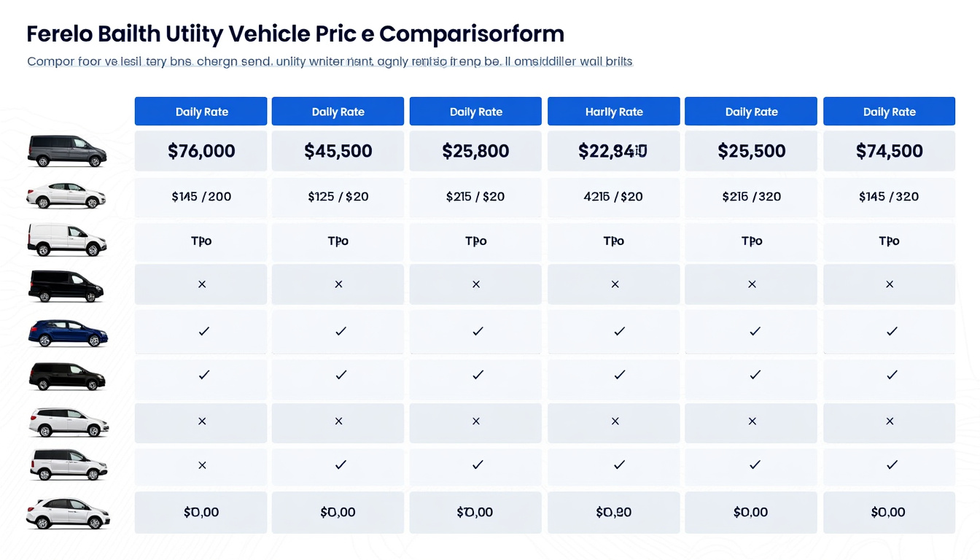This screenshot has width=980, height=560.
Task: Select the black van icon above blue car
Action: 66,285
